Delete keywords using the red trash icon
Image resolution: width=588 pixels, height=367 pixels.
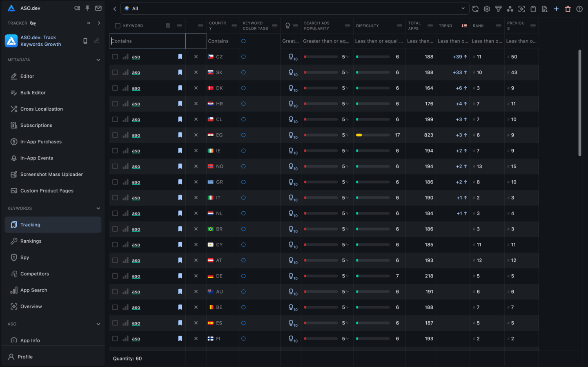click(568, 8)
